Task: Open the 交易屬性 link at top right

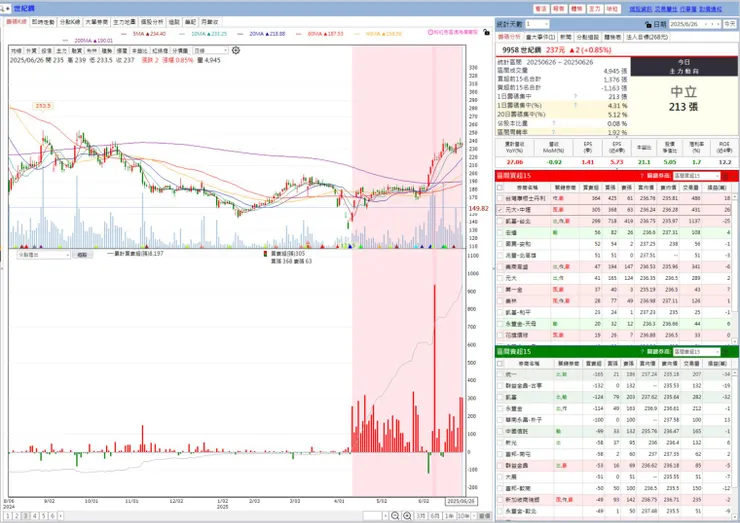Action: point(666,9)
